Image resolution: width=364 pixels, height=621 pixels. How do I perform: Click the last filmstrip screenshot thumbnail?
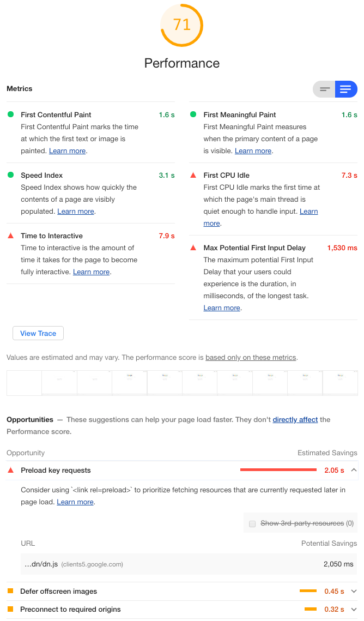tap(340, 382)
